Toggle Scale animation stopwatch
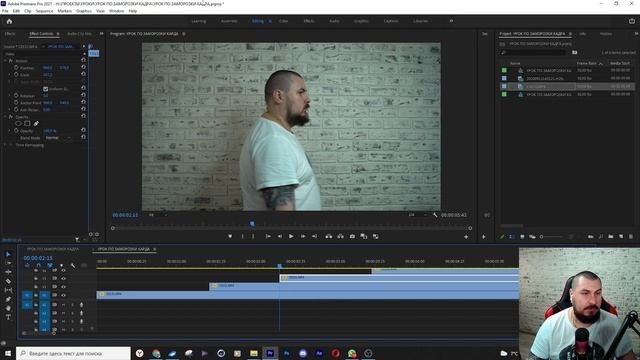The image size is (640, 360). [16, 75]
